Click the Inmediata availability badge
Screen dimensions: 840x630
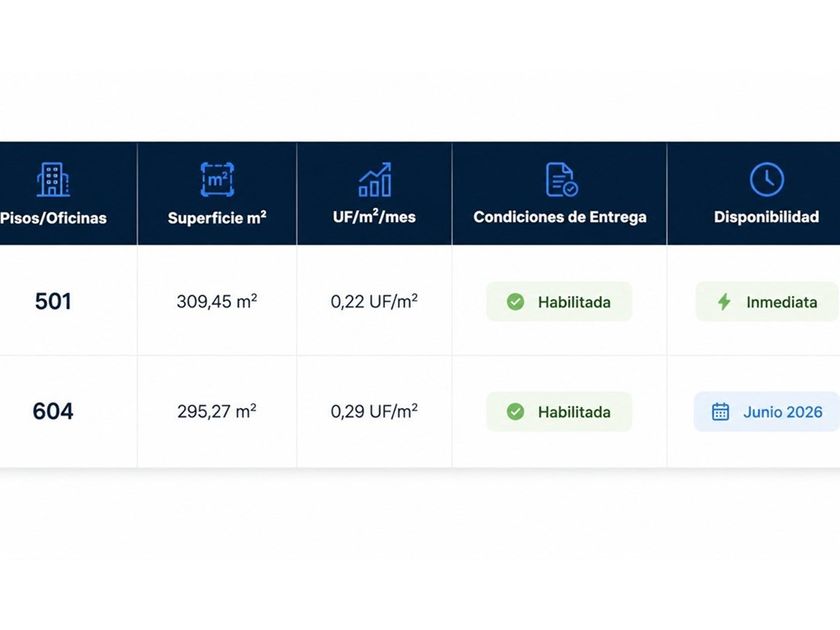coord(767,302)
